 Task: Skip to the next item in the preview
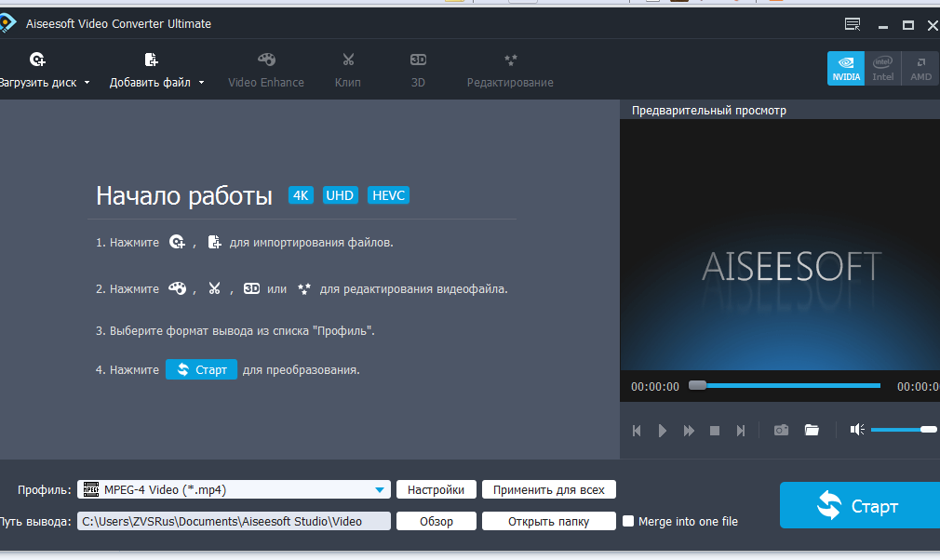(741, 431)
